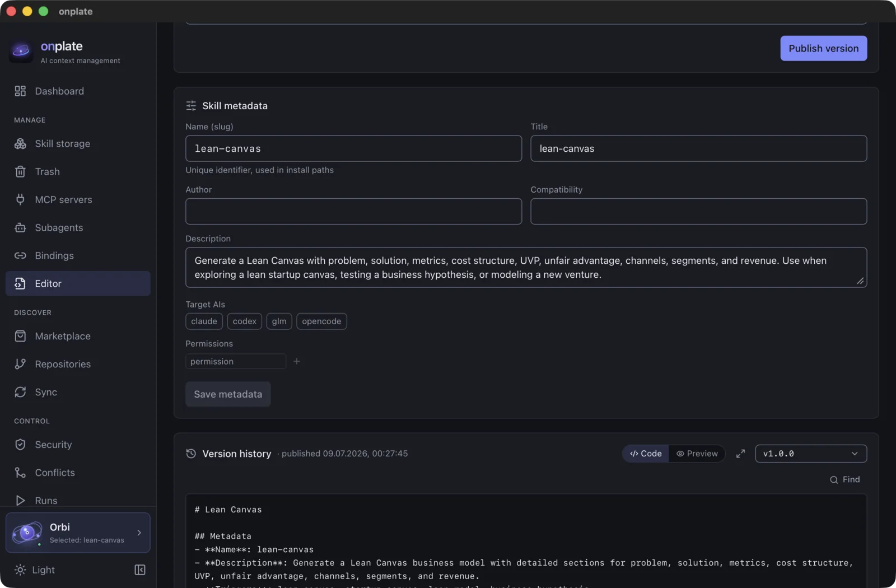Add a permission with plus icon
896x588 pixels.
(297, 361)
